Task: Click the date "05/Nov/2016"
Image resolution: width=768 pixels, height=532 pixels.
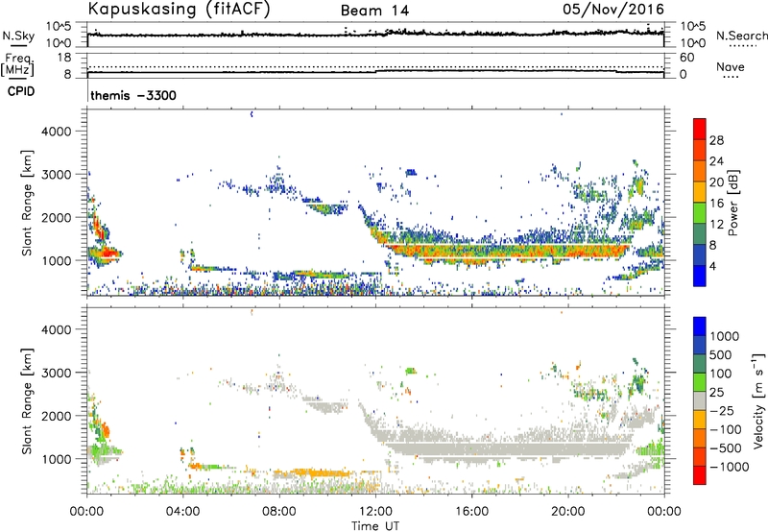Action: coord(613,10)
